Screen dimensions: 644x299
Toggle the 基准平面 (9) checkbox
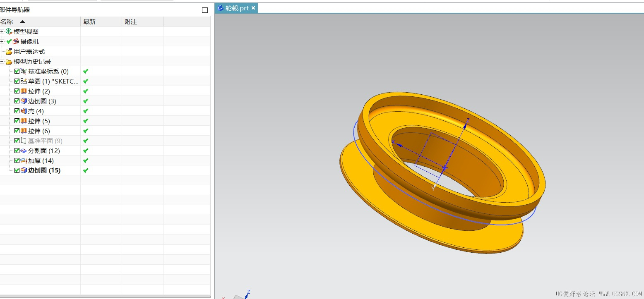17,141
